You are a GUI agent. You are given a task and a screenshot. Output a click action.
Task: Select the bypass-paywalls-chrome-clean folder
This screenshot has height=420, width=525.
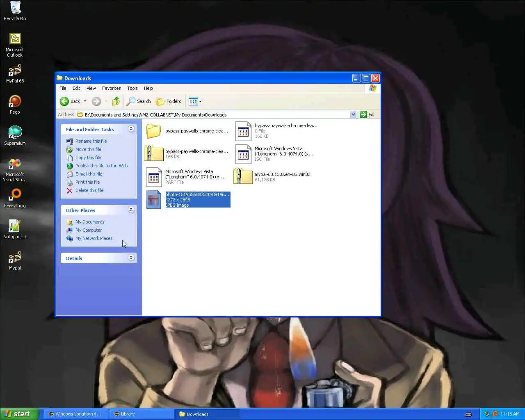click(x=187, y=131)
